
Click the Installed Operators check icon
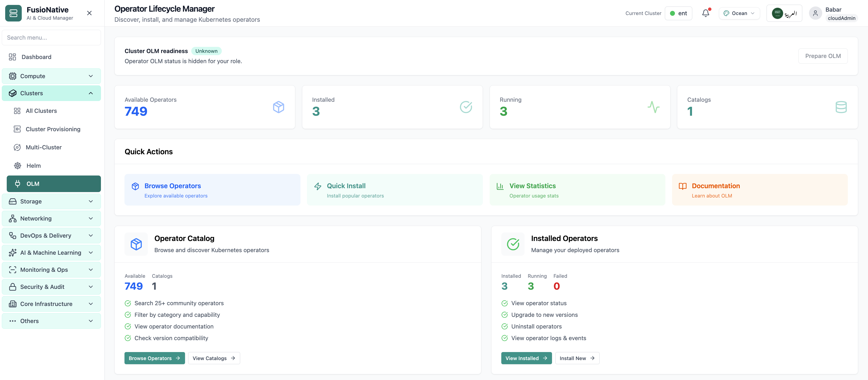click(x=513, y=244)
